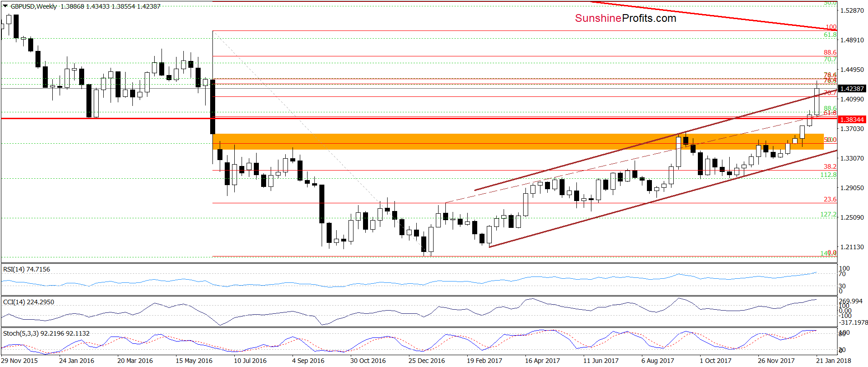Click the GBPUSD,Weekly symbol label
The image size is (868, 367).
point(34,6)
